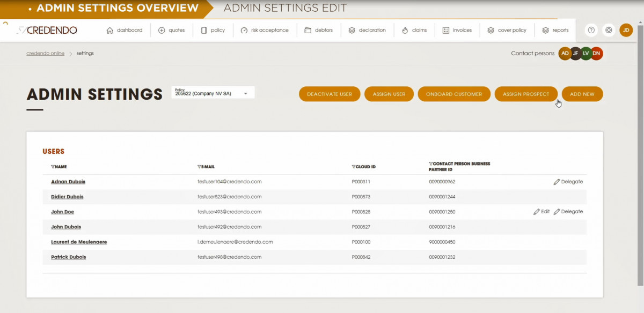Click the Credendo logo
This screenshot has height=313, width=644.
pyautogui.click(x=47, y=30)
